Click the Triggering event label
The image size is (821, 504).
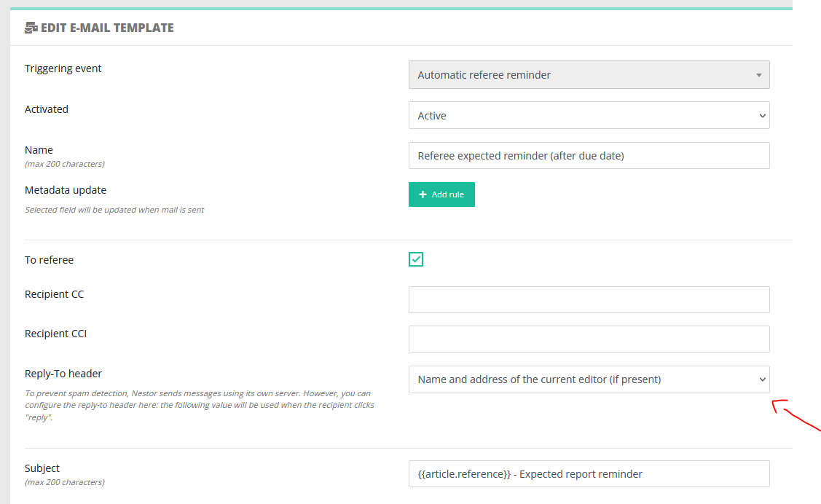(63, 68)
